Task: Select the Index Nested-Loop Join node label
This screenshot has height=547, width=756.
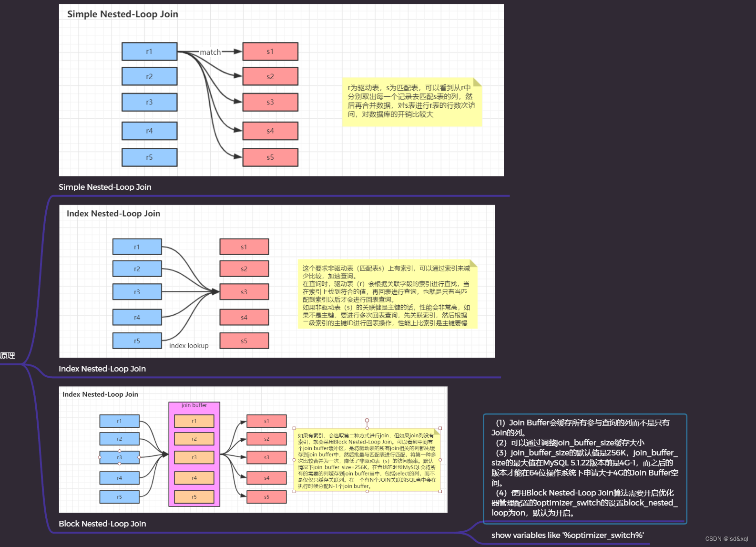Action: [x=102, y=369]
